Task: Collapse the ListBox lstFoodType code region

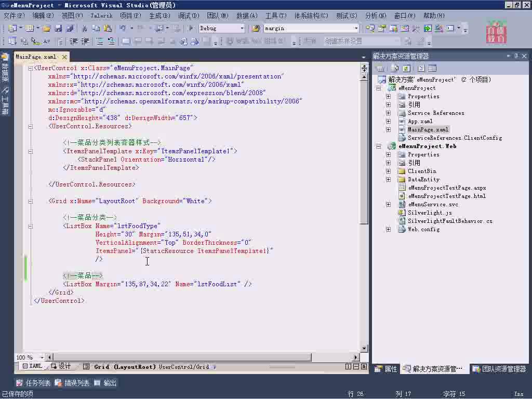Action: pyautogui.click(x=30, y=227)
